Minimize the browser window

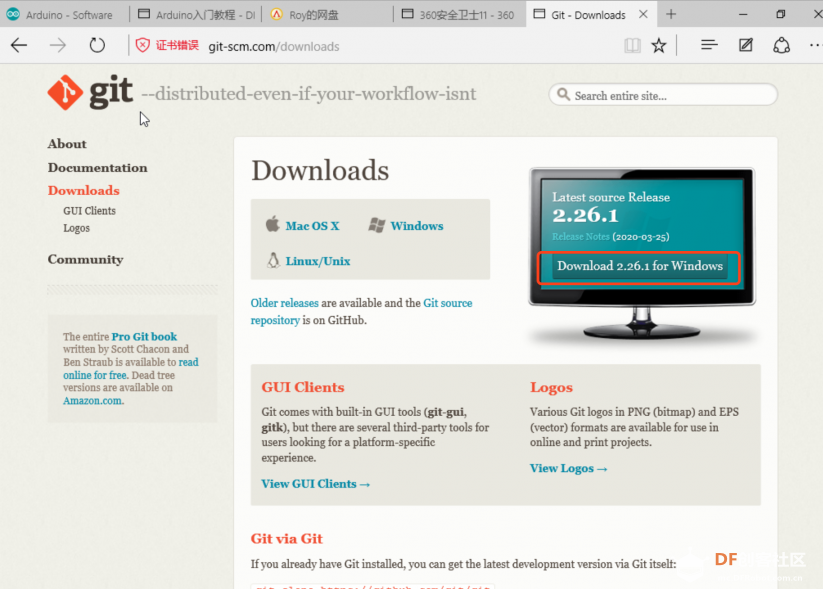(743, 15)
